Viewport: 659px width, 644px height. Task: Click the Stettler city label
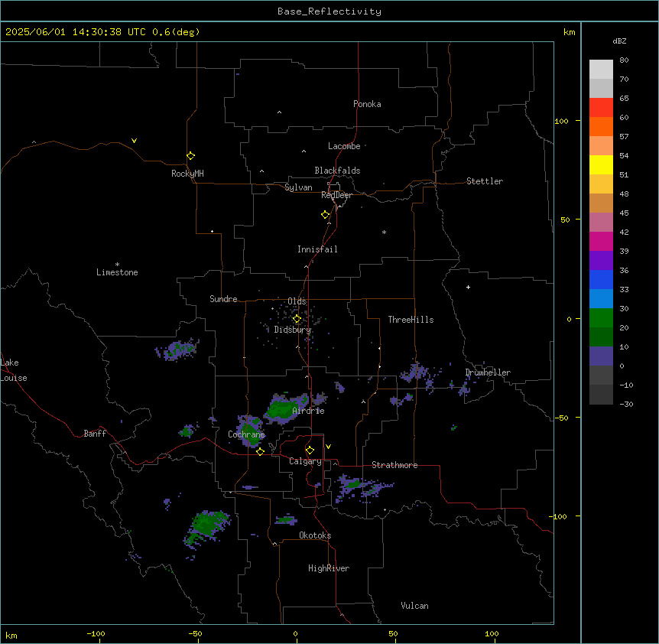(x=485, y=181)
